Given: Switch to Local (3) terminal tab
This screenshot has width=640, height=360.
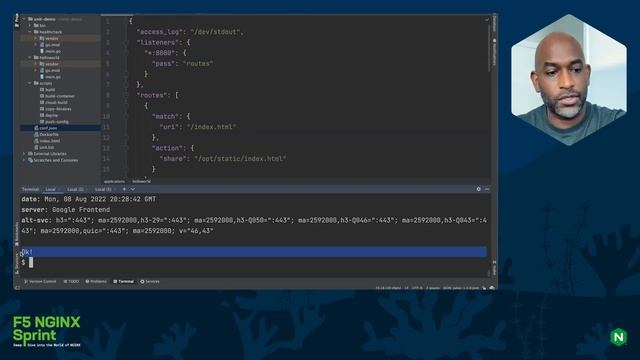Looking at the screenshot, I should (103, 189).
